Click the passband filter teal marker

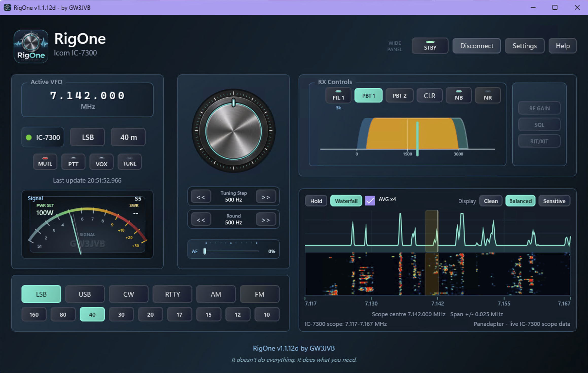[417, 139]
